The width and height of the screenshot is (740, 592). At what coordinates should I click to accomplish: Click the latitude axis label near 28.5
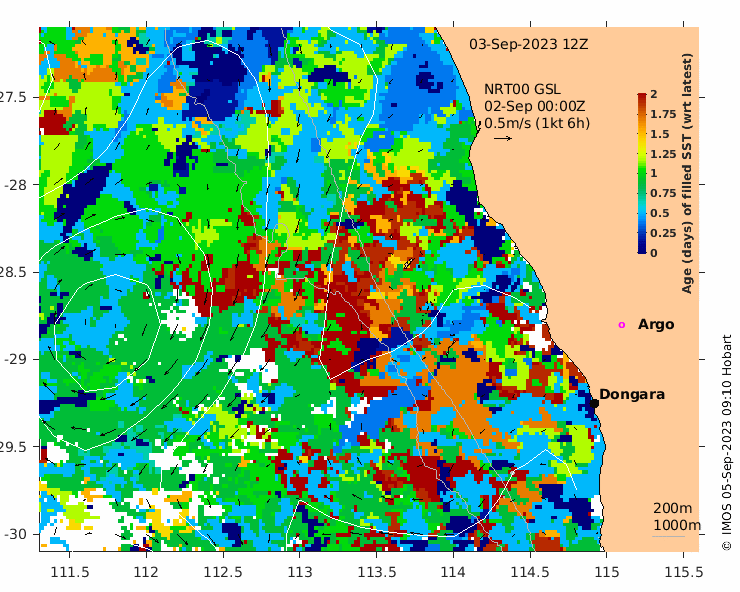[x=13, y=272]
